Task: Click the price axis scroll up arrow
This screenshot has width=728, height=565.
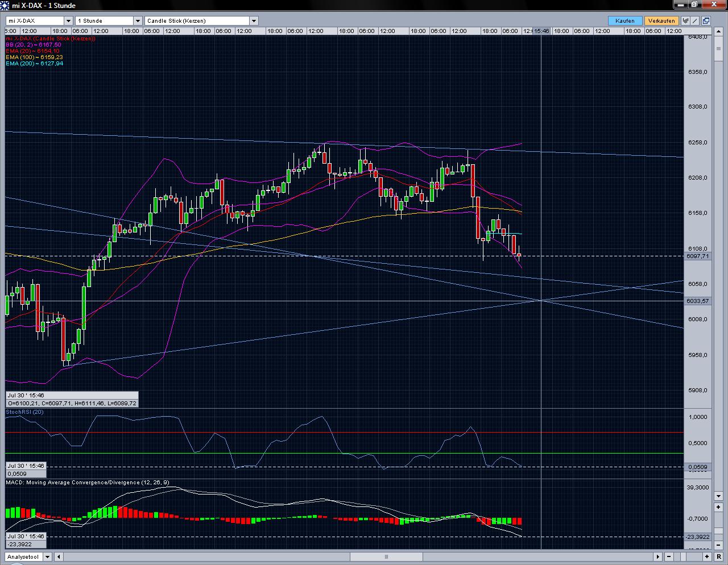Action: click(718, 32)
